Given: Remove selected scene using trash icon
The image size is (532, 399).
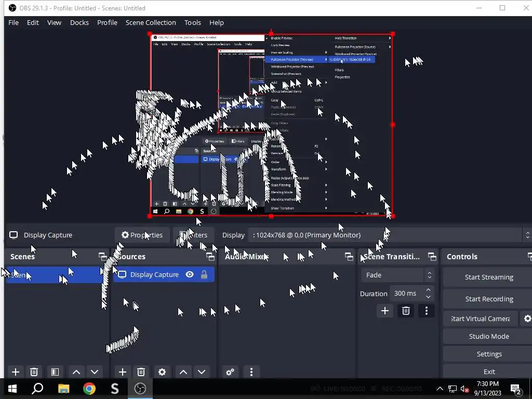Looking at the screenshot, I should 34,372.
